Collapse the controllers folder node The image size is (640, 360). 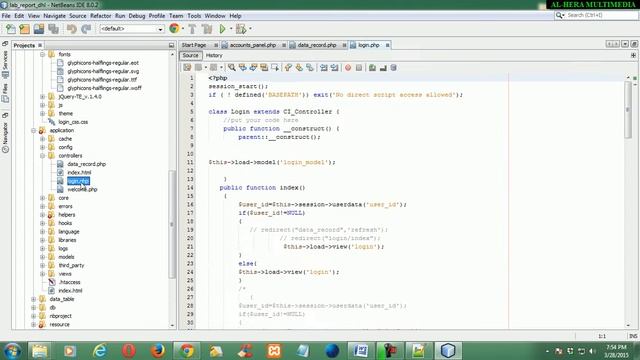(x=42, y=156)
